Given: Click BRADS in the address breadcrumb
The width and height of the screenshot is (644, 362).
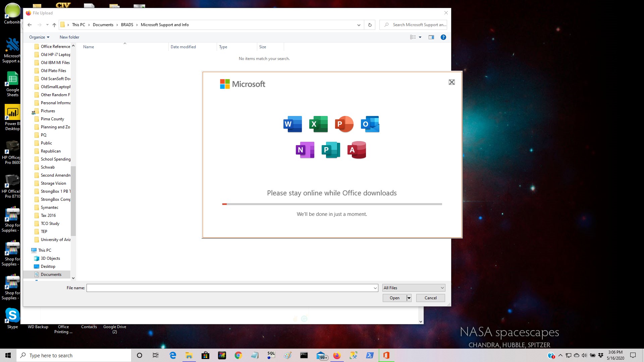Looking at the screenshot, I should [127, 25].
